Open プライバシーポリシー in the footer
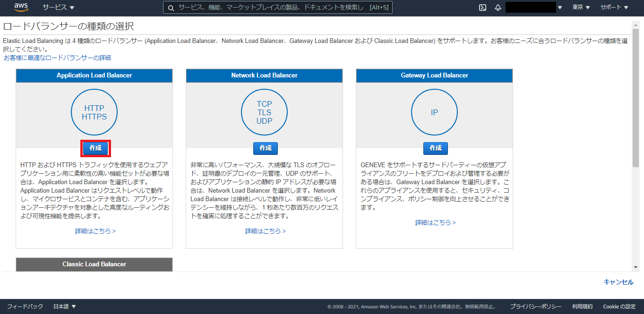644x314 pixels. [x=536, y=306]
